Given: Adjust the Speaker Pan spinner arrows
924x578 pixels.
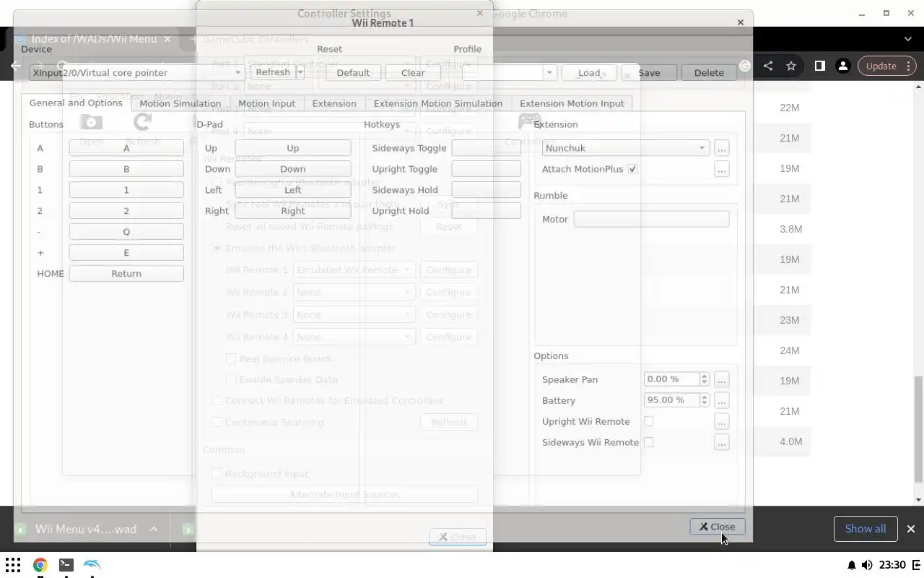Looking at the screenshot, I should pyautogui.click(x=704, y=379).
